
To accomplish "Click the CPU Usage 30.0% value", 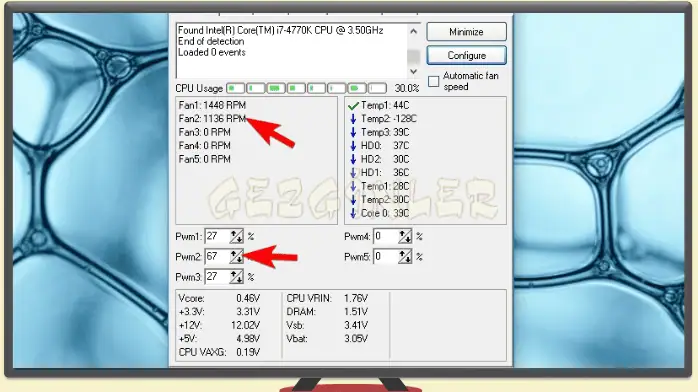I will (407, 88).
